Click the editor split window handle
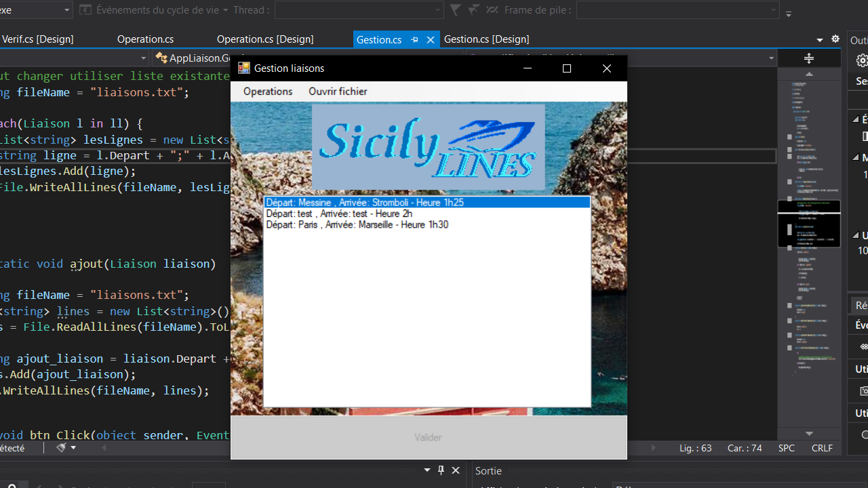 click(x=809, y=58)
